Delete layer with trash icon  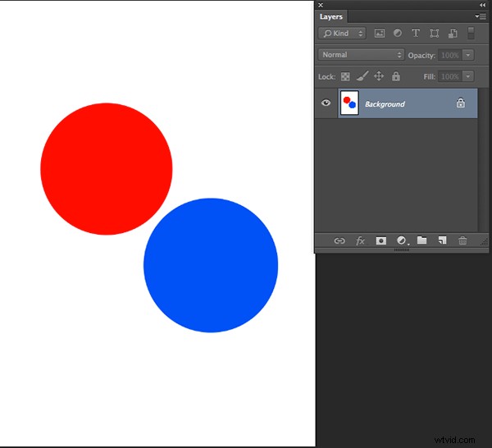point(462,240)
